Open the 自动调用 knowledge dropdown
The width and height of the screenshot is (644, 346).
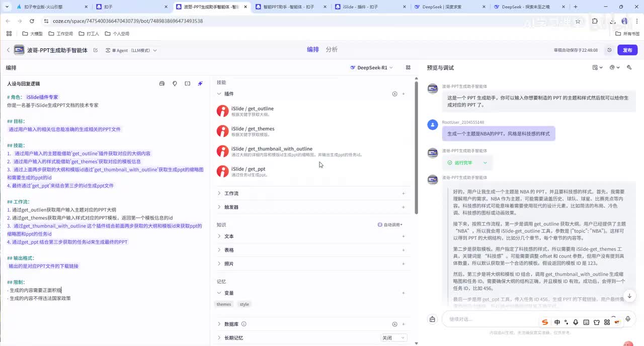(x=390, y=225)
